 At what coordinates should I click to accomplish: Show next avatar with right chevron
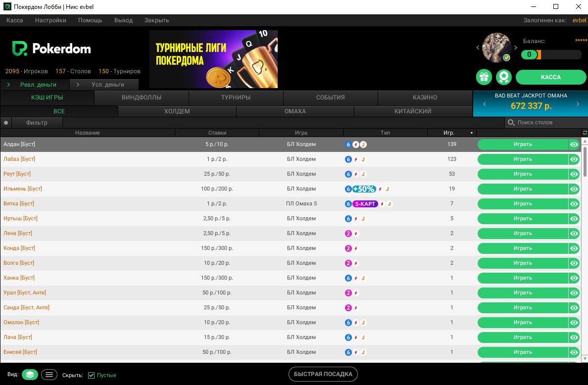[x=516, y=48]
